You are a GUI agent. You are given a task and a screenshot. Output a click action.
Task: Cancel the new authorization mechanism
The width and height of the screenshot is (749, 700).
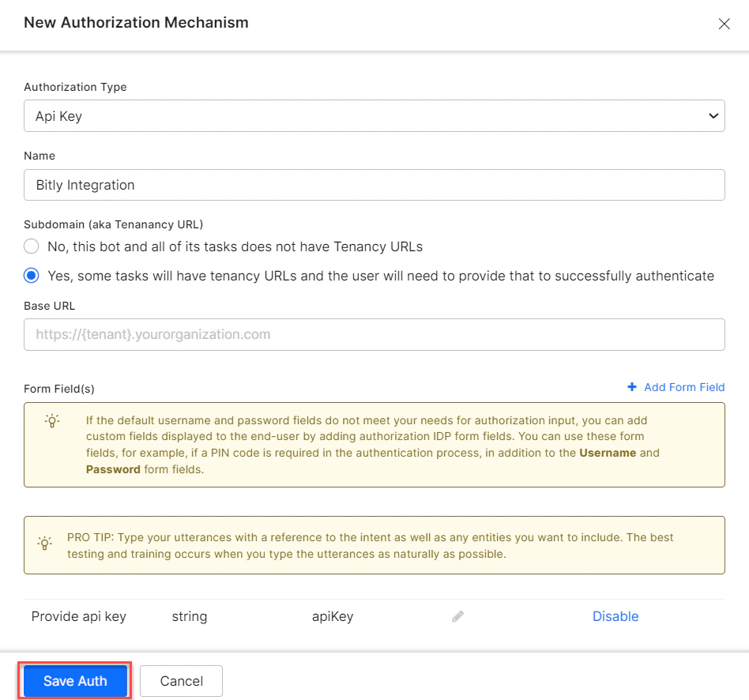181,680
